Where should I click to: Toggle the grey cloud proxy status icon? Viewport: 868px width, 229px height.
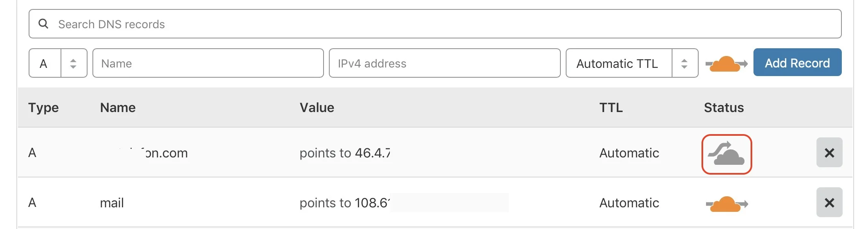[726, 154]
